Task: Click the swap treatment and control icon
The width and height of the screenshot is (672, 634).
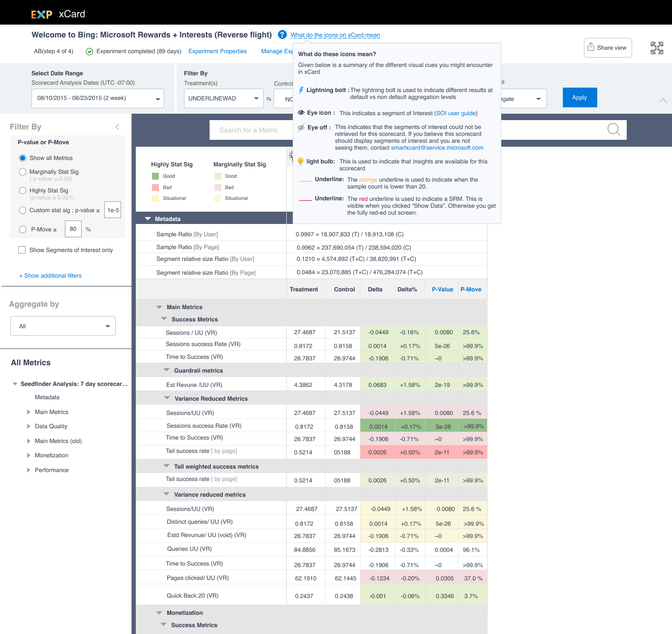Action: click(269, 99)
